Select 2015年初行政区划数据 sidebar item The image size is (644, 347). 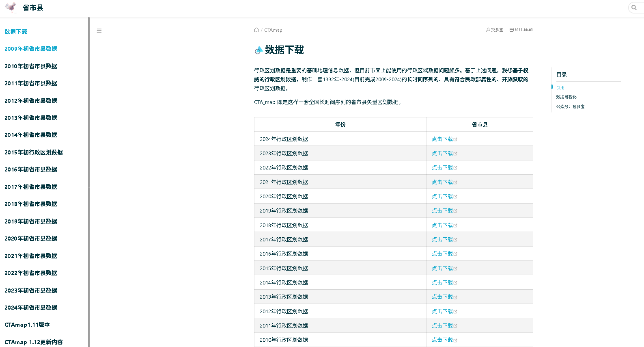pyautogui.click(x=34, y=152)
